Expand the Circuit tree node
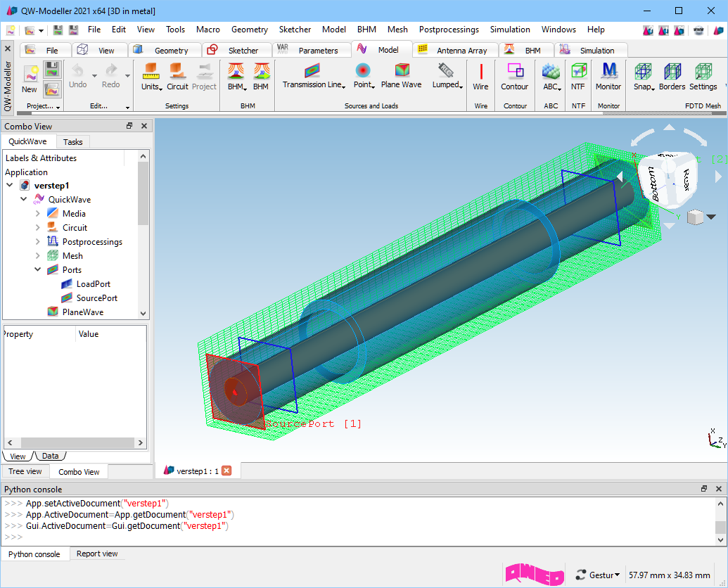728x588 pixels. click(37, 227)
